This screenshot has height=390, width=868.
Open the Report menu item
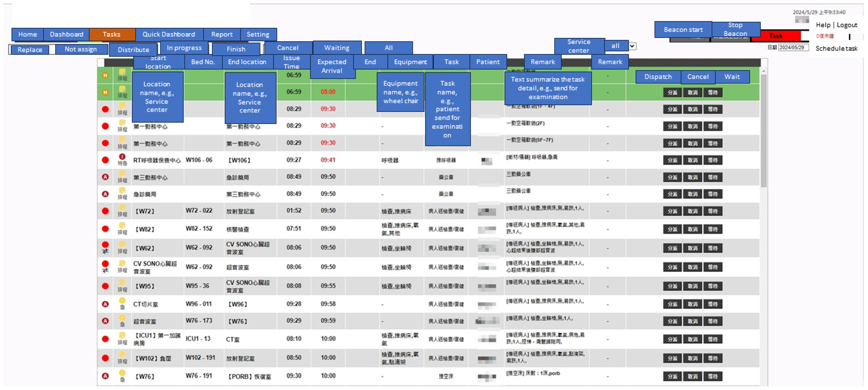(222, 34)
